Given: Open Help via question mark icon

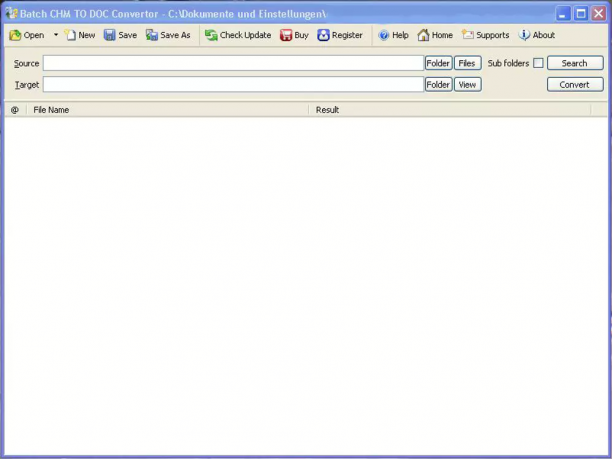Looking at the screenshot, I should click(x=384, y=35).
